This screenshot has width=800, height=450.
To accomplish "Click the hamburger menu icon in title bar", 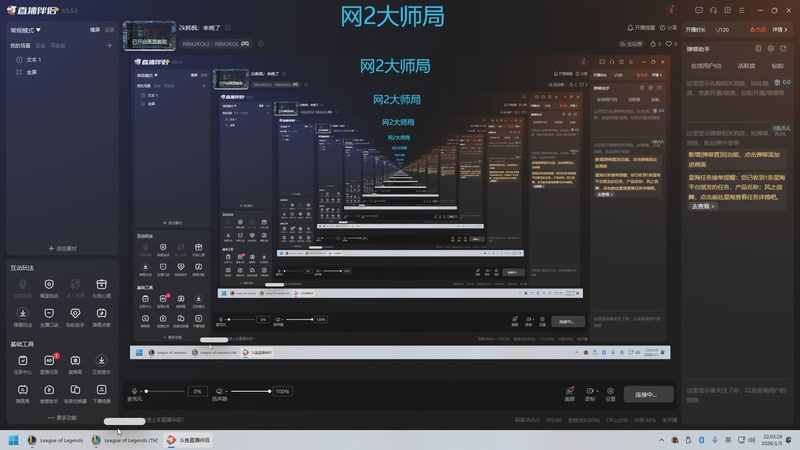I will pyautogui.click(x=741, y=10).
